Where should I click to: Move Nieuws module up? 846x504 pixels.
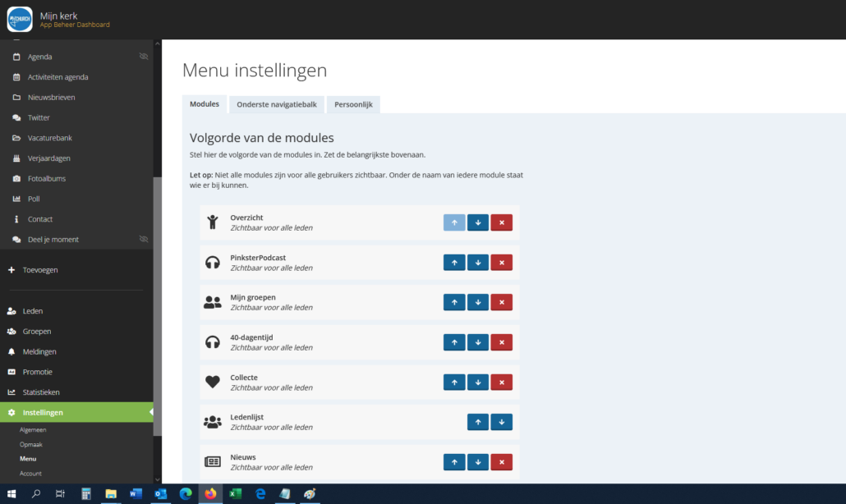click(454, 462)
